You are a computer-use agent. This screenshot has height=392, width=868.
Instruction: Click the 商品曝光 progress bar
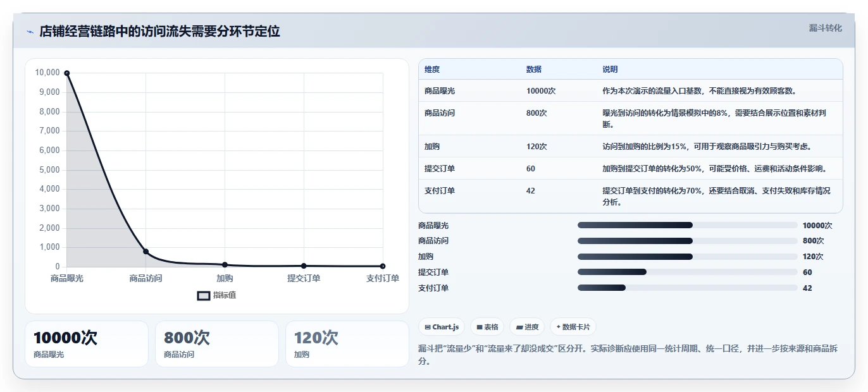(687, 225)
